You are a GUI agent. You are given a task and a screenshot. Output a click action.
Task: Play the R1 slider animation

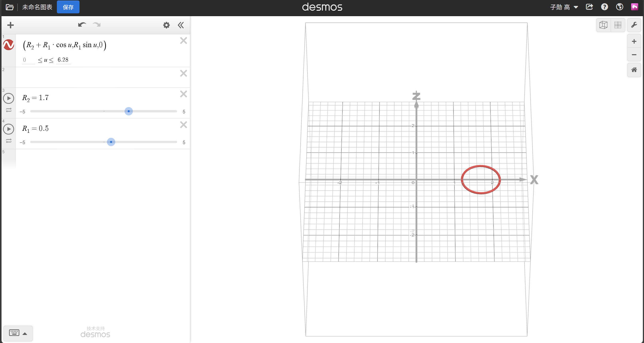(9, 129)
